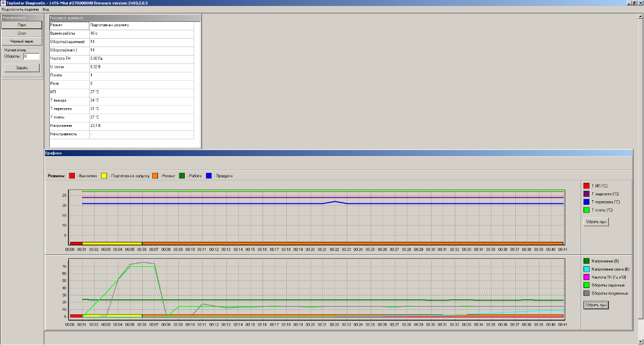Click the 'Текущие данные' panel header
The width and height of the screenshot is (644, 345).
[x=124, y=18]
